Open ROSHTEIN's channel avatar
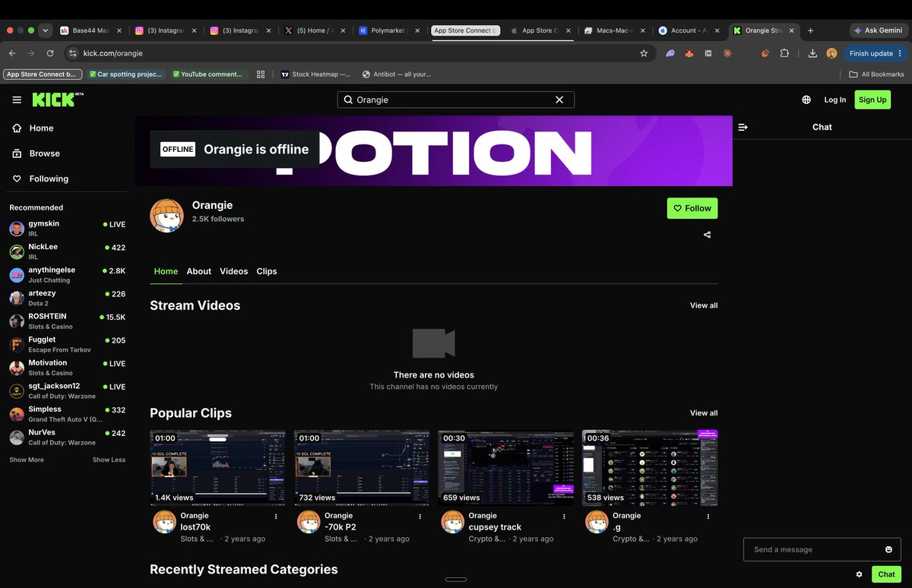 coord(17,321)
